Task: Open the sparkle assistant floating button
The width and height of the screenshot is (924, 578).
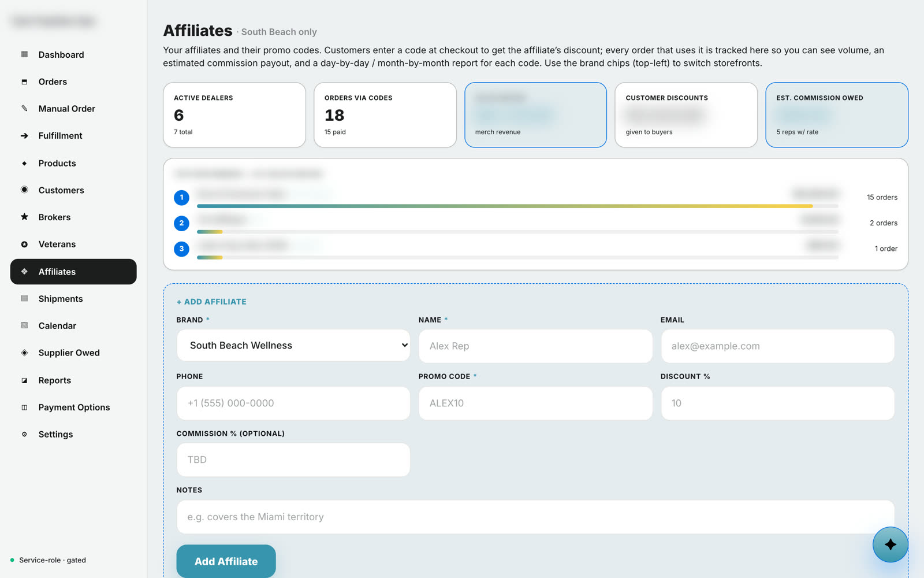Action: [890, 544]
